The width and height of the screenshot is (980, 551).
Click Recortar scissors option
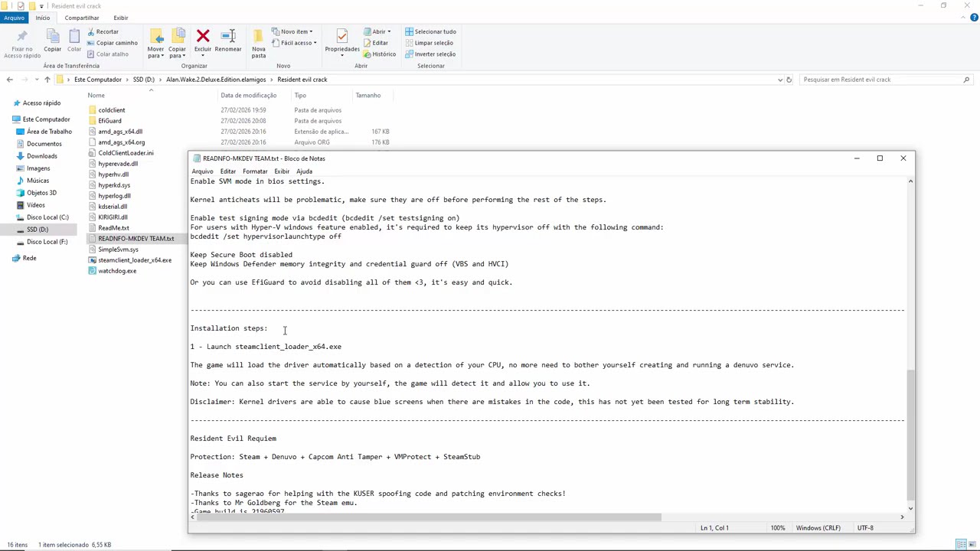click(103, 32)
